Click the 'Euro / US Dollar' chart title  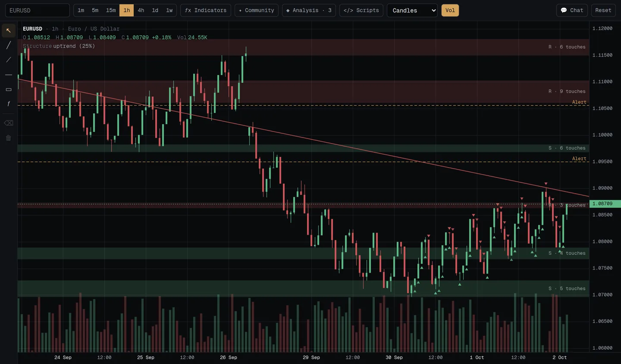click(94, 29)
